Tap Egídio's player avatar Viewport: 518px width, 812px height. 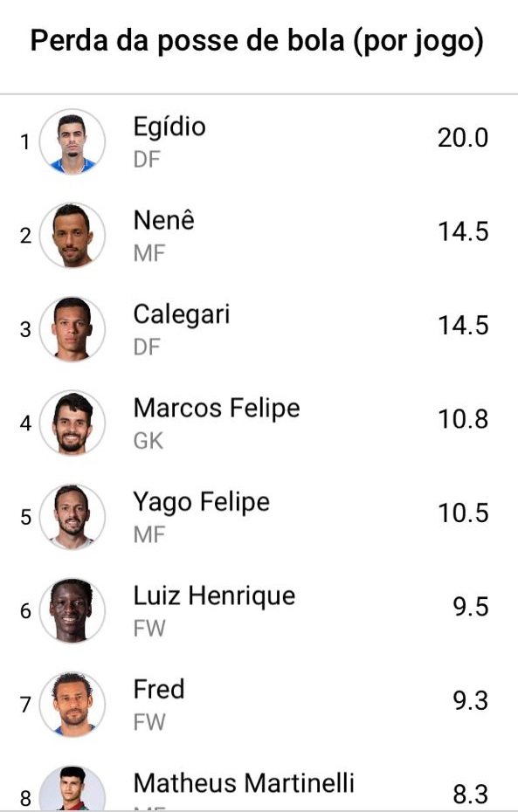[73, 141]
